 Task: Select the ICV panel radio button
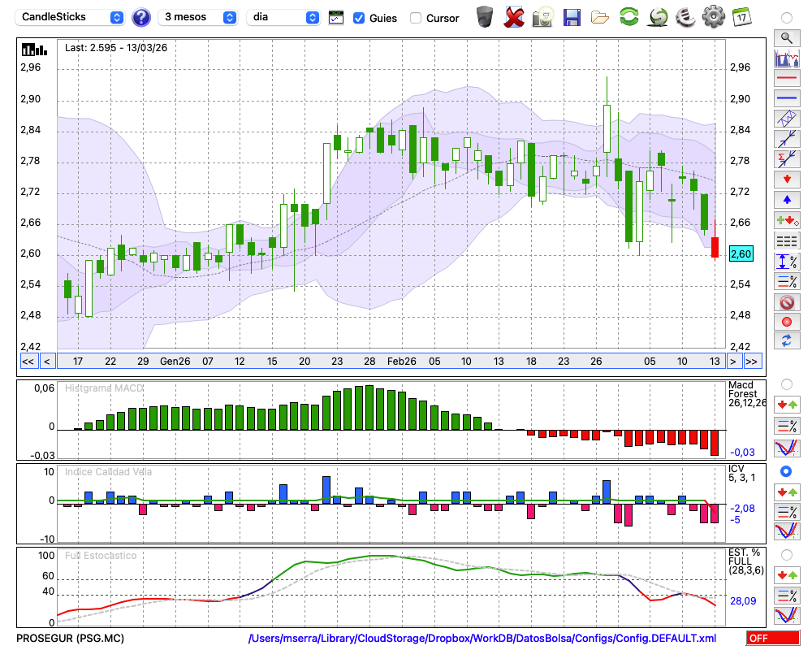pos(787,471)
